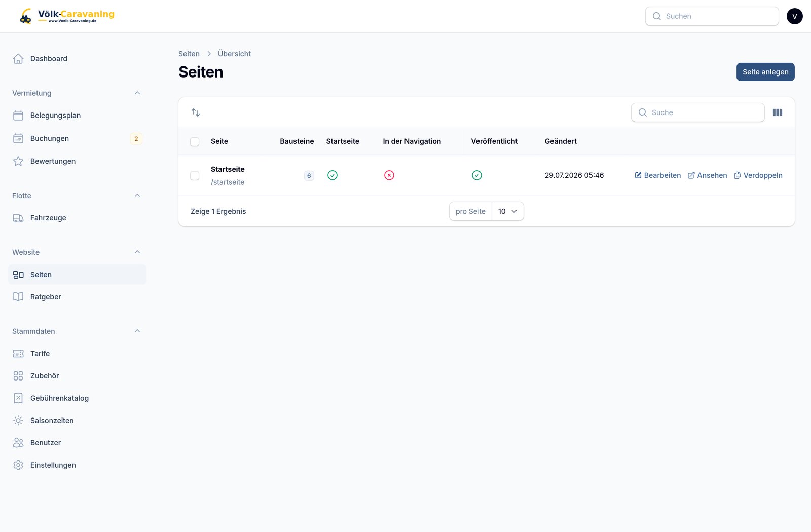Collapse the Stammdaten section
The height and width of the screenshot is (532, 811).
coord(137,331)
